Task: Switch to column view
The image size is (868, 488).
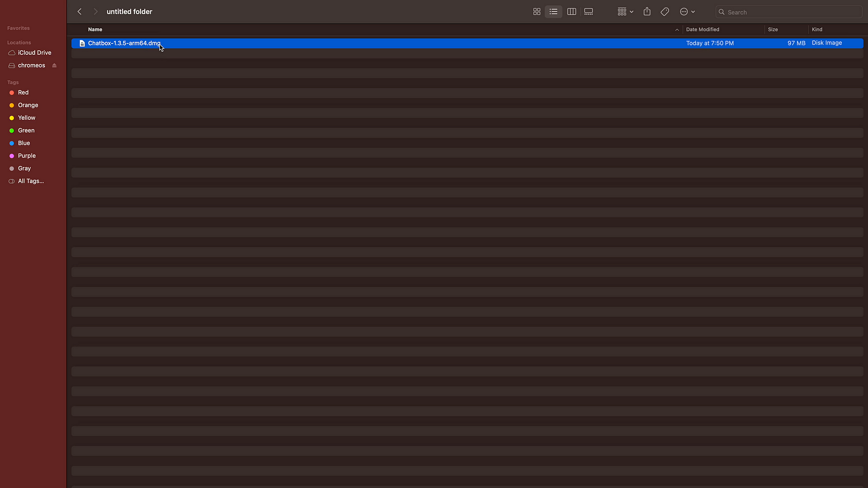Action: pos(571,11)
